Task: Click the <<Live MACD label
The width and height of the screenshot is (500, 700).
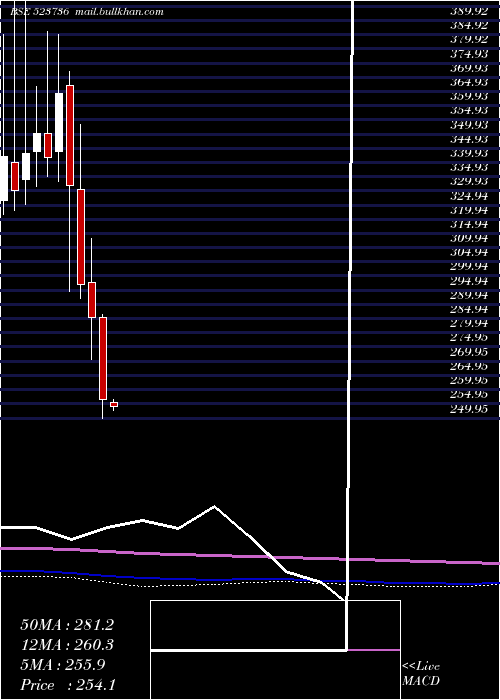Action: (421, 673)
